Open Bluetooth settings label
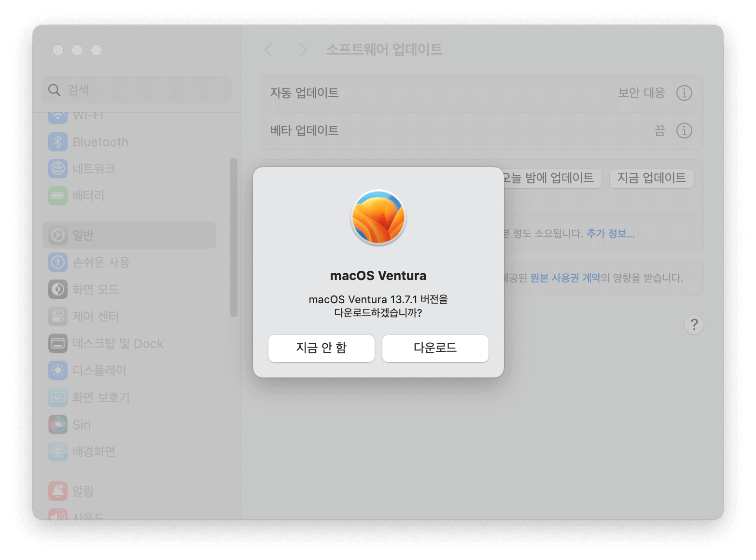756x560 pixels. (100, 142)
